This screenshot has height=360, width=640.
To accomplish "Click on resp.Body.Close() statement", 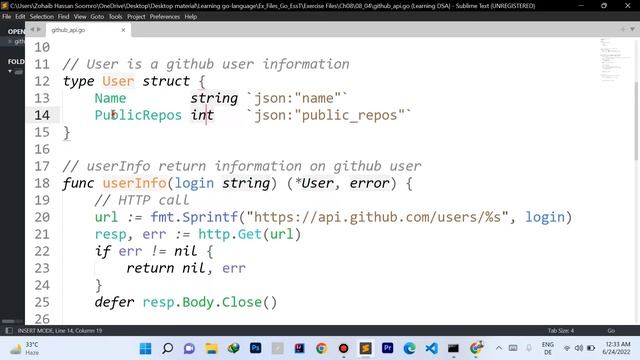I will (210, 302).
